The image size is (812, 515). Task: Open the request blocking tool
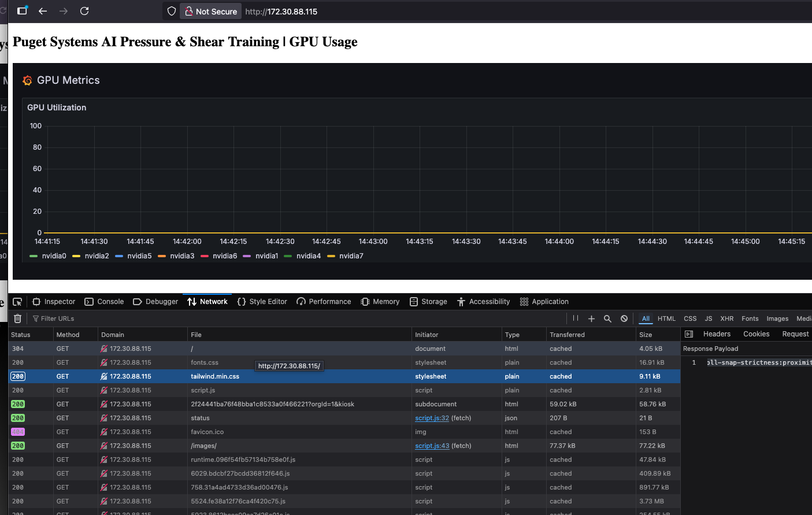click(x=624, y=318)
